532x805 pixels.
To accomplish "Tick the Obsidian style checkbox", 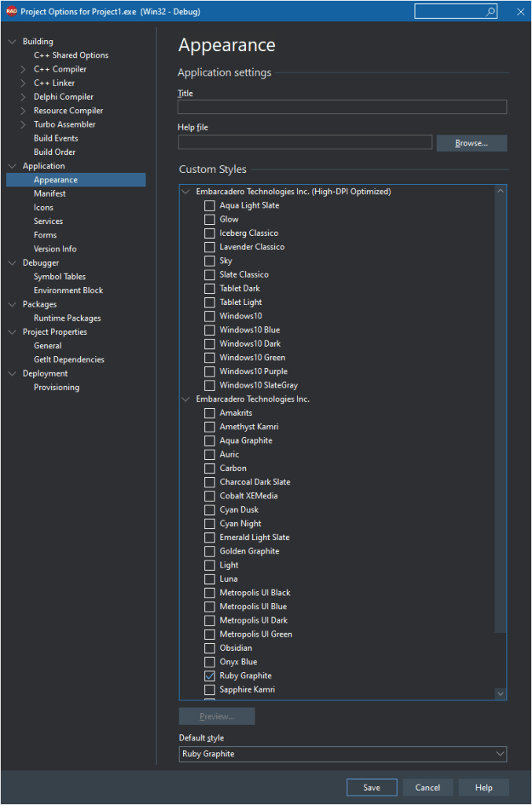I will tap(209, 649).
